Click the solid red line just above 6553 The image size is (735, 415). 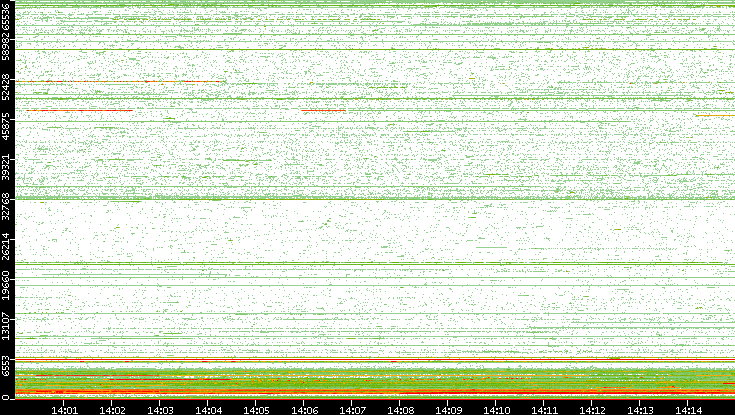pyautogui.click(x=375, y=359)
